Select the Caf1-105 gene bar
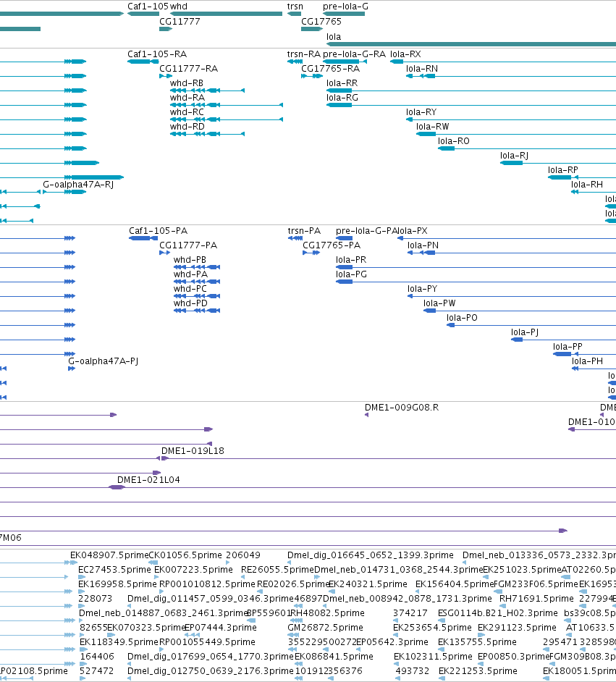This screenshot has height=682, width=616. tap(143, 14)
